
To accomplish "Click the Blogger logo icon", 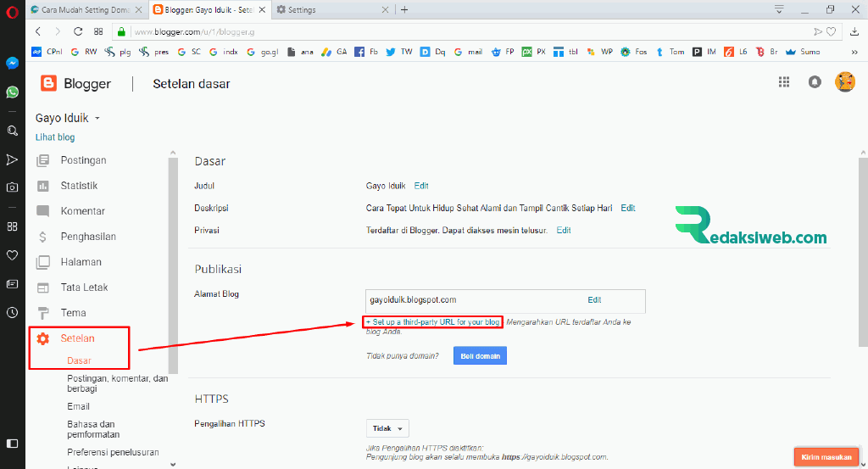I will tap(48, 84).
